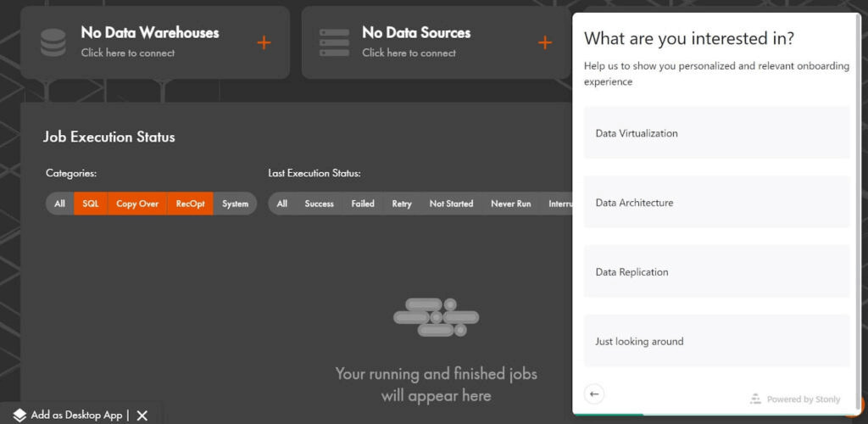
Task: Toggle the RecOpt category filter
Action: pyautogui.click(x=190, y=204)
